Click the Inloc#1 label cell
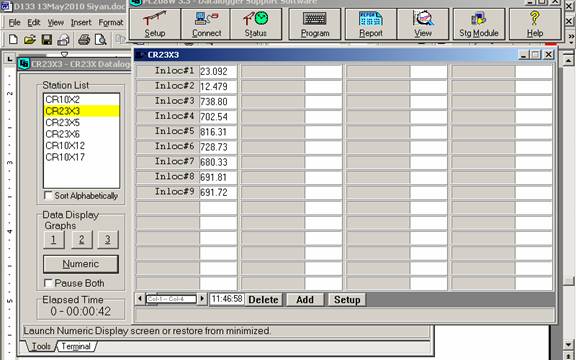 point(168,71)
